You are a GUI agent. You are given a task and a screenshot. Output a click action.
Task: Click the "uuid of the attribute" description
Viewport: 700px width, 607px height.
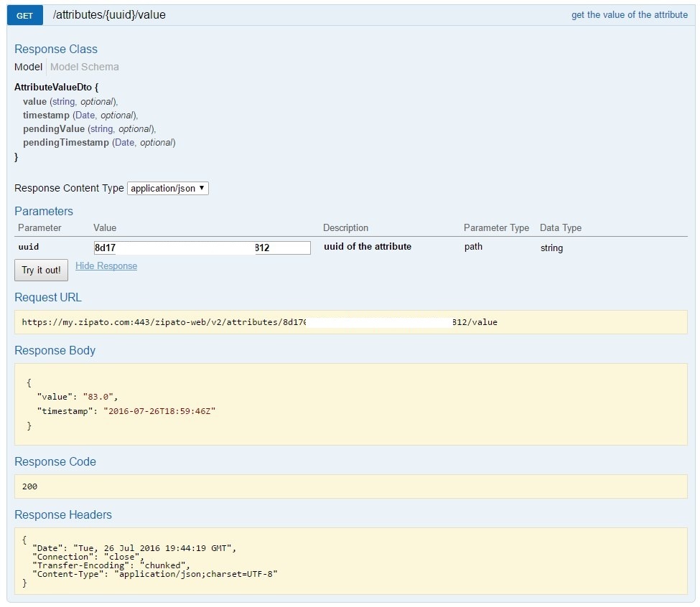tap(368, 247)
